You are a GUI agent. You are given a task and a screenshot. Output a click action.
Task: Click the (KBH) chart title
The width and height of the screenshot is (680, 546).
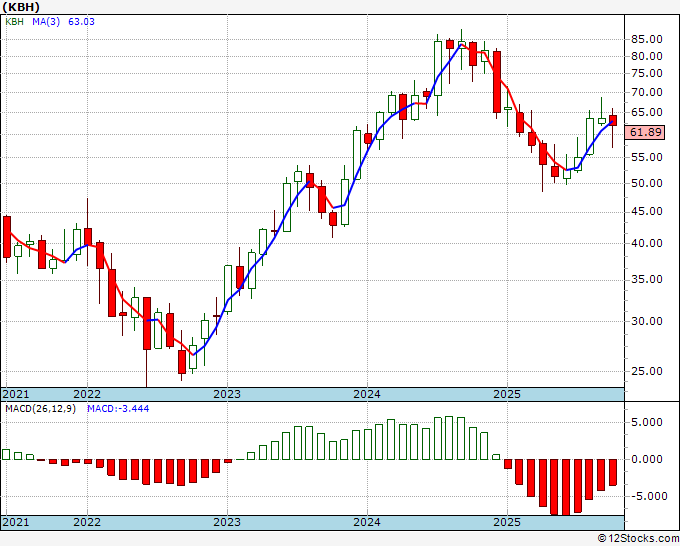click(21, 7)
